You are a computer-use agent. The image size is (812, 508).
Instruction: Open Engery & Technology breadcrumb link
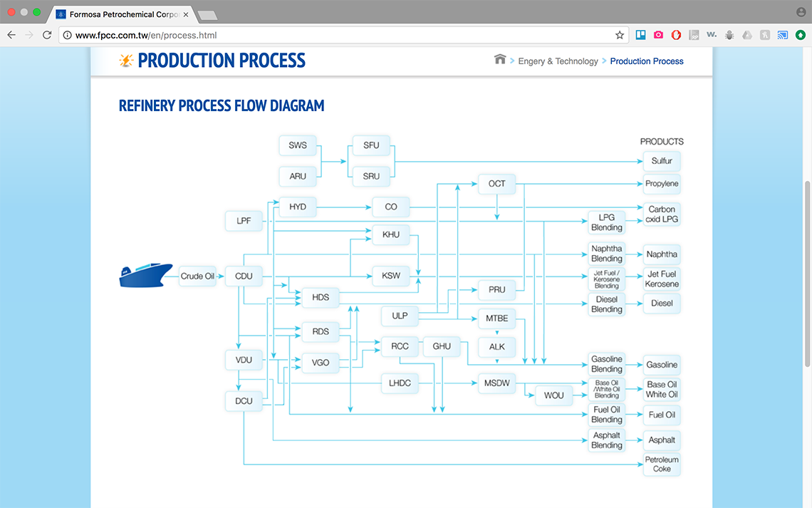(x=558, y=61)
